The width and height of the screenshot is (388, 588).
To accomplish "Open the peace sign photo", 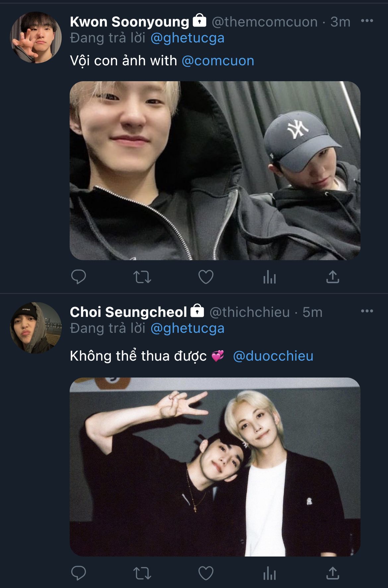I will click(215, 467).
